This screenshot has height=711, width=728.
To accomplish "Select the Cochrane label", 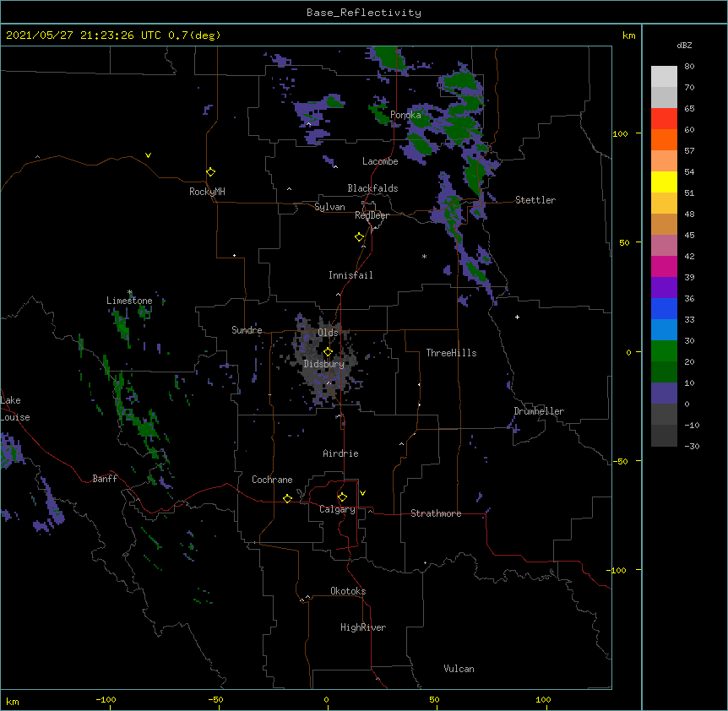I will coord(272,480).
